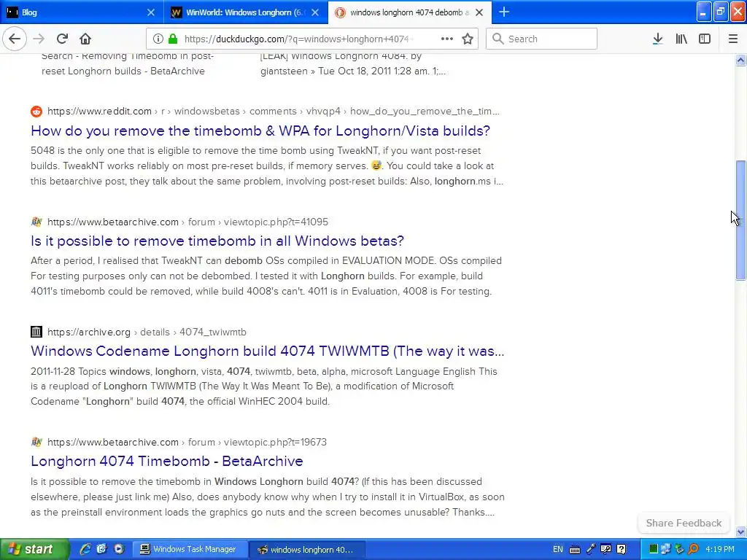Open the Library bookshelf icon
Image resolution: width=747 pixels, height=560 pixels.
click(681, 39)
